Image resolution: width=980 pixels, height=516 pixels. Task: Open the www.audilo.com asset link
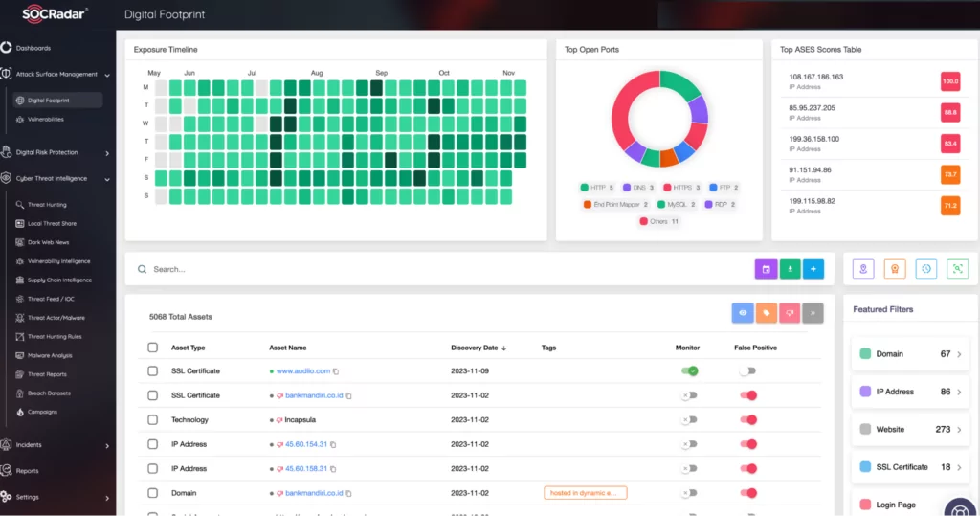[x=303, y=370]
